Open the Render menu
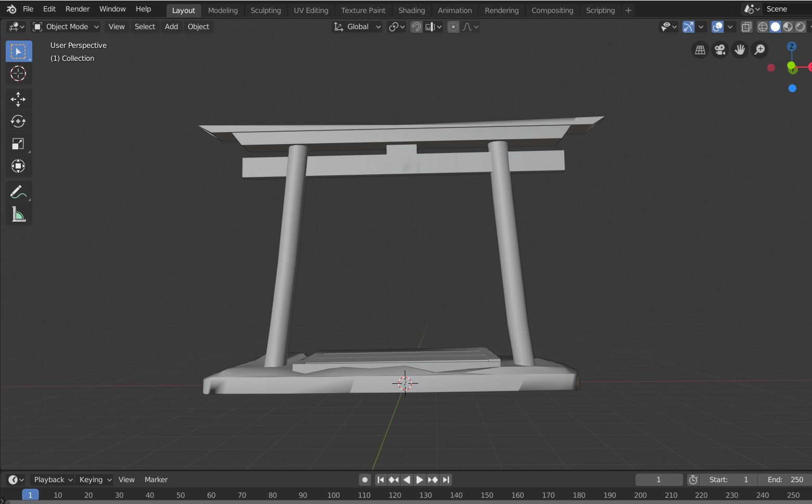812x504 pixels. (78, 9)
